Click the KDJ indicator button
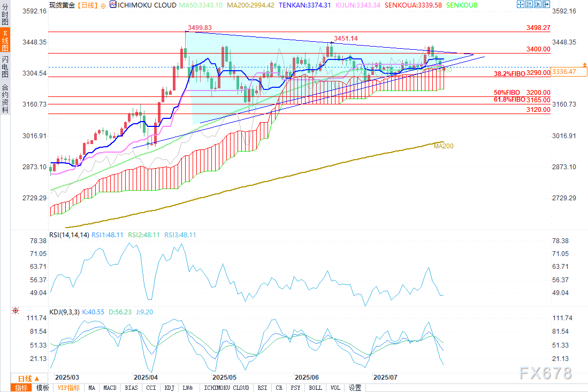This screenshot has width=588, height=392. tap(169, 388)
